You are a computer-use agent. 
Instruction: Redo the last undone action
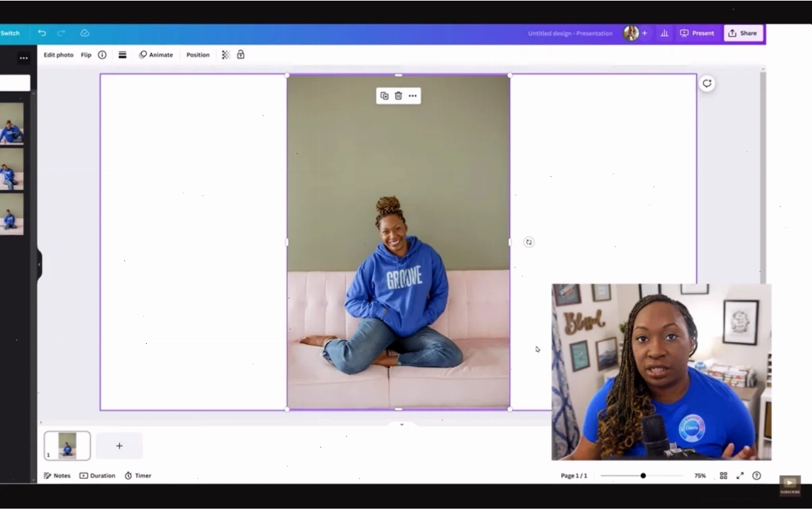(62, 33)
